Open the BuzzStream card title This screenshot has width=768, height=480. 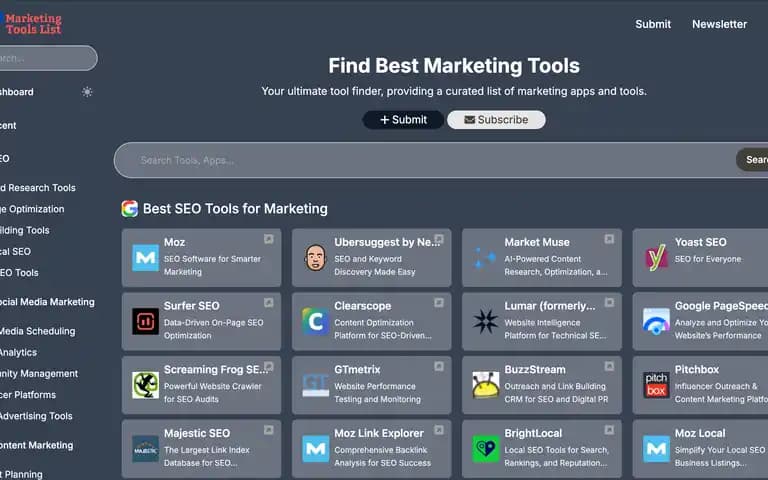pyautogui.click(x=535, y=369)
